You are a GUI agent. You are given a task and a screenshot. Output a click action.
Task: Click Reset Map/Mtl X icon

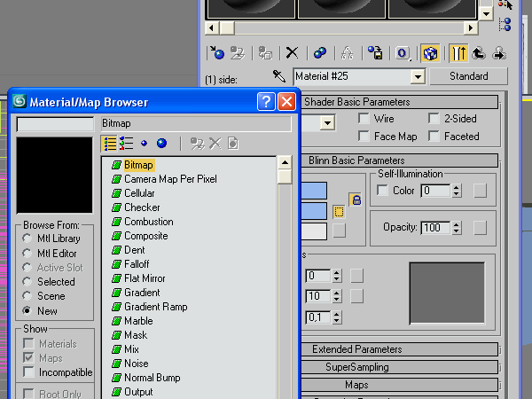tap(292, 53)
